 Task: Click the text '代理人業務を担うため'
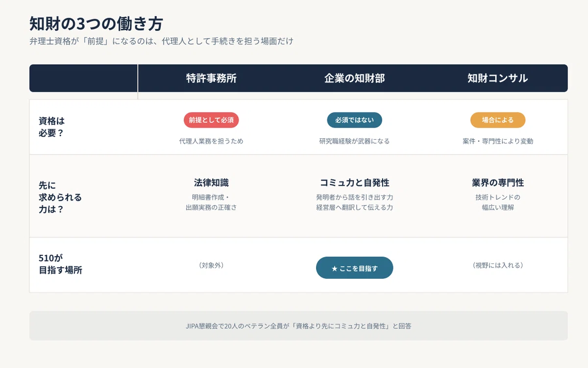click(211, 141)
